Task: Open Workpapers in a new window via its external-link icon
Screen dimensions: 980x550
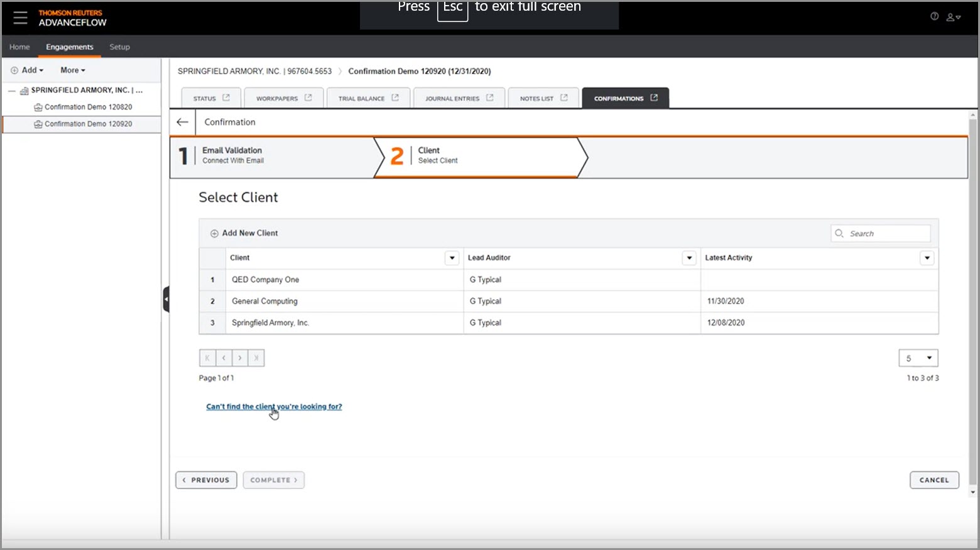Action: [308, 97]
